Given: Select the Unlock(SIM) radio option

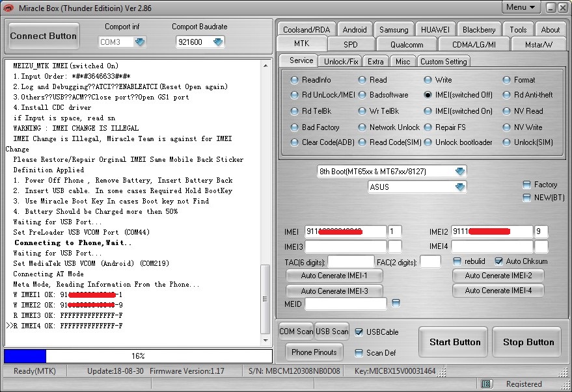Looking at the screenshot, I should tap(506, 142).
